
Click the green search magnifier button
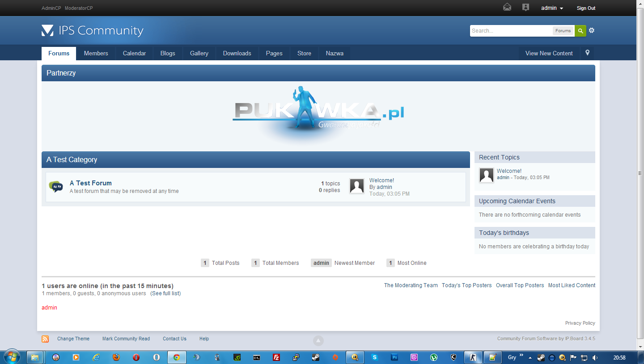point(580,31)
